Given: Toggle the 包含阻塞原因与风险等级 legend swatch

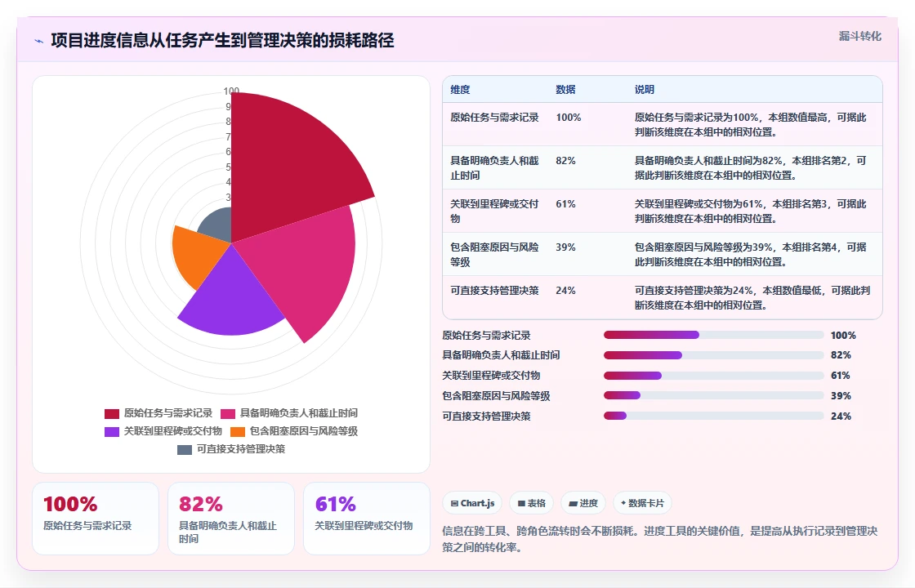Looking at the screenshot, I should point(238,432).
